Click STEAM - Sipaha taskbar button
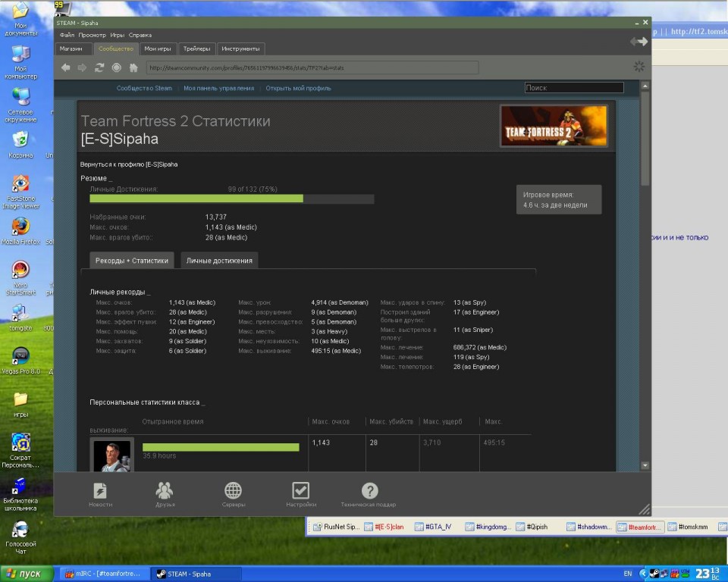This screenshot has width=728, height=582. click(196, 574)
